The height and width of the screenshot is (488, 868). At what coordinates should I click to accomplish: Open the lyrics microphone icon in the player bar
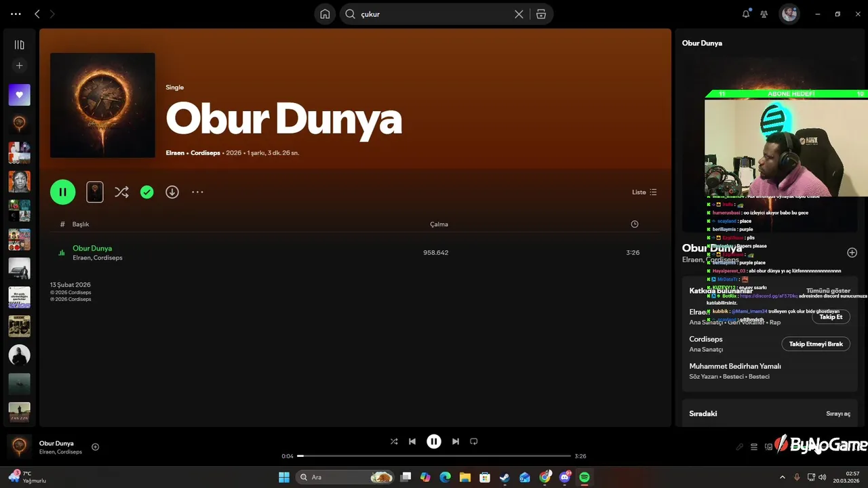[739, 447]
